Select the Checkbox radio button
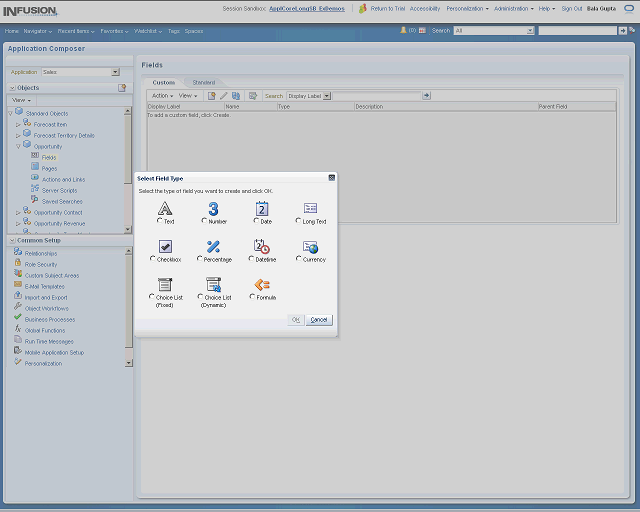Image resolution: width=640 pixels, height=512 pixels. (153, 259)
